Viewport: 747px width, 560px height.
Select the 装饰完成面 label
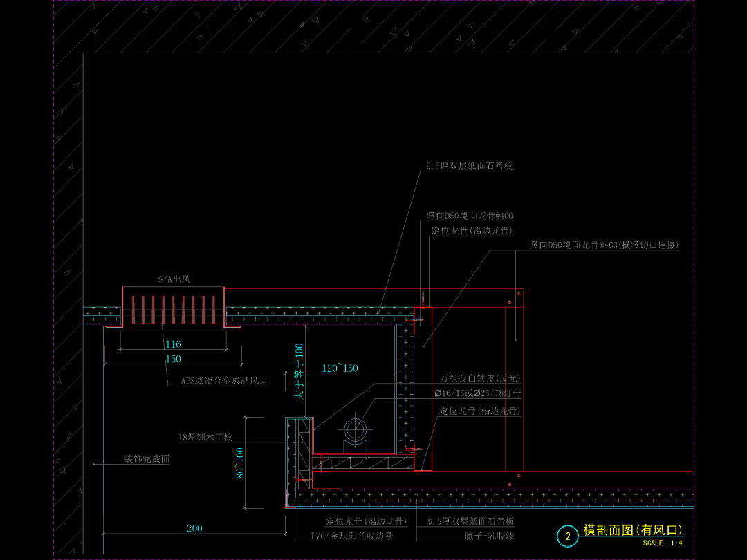(147, 459)
